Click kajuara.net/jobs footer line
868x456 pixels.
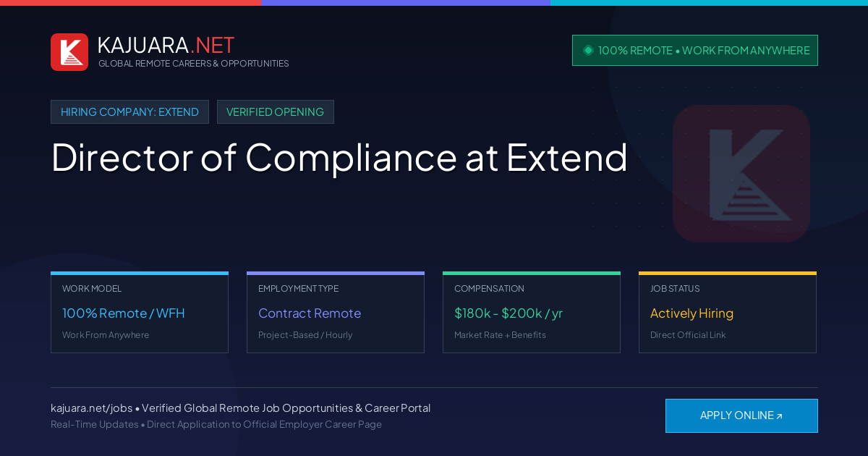click(x=240, y=408)
